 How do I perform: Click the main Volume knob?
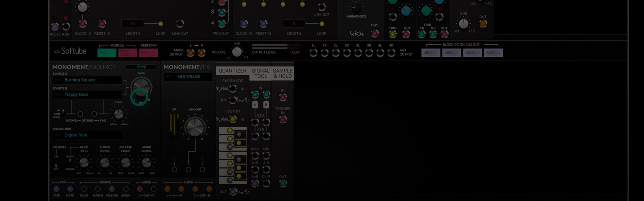(x=237, y=52)
